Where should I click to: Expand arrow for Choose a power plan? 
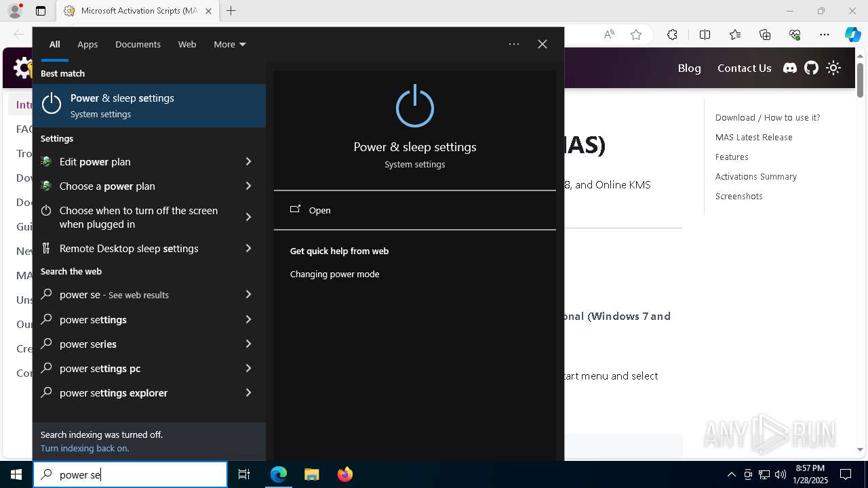coord(248,186)
